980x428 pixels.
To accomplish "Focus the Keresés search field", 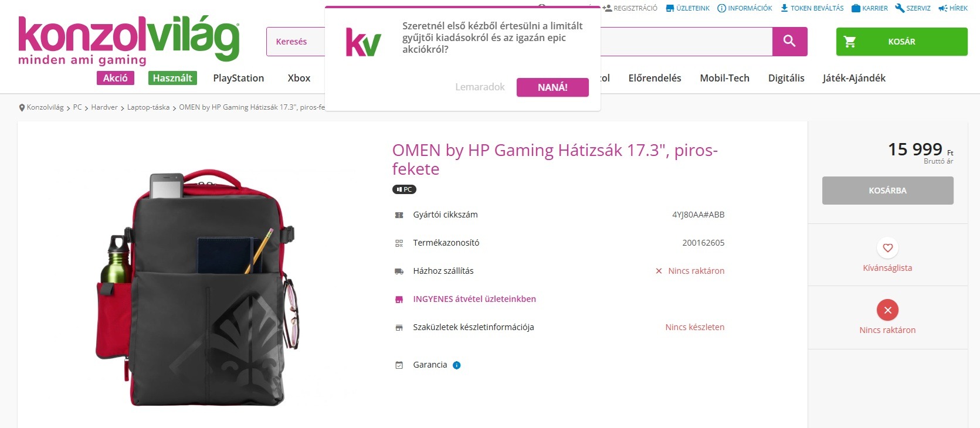I will click(296, 42).
